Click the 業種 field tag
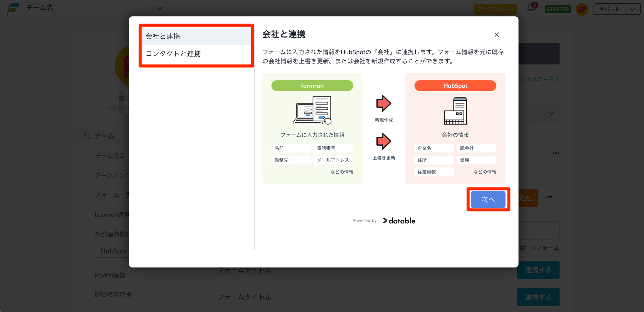644x312 pixels. [476, 160]
